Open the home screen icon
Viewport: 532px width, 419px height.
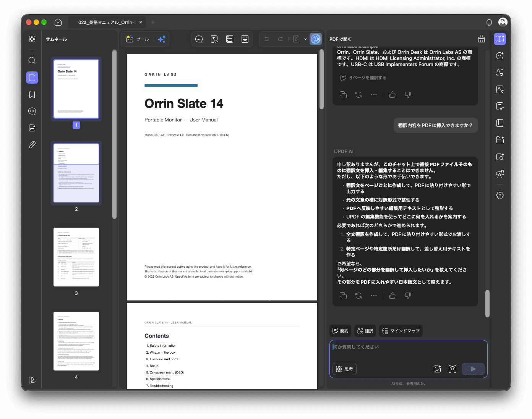[58, 22]
